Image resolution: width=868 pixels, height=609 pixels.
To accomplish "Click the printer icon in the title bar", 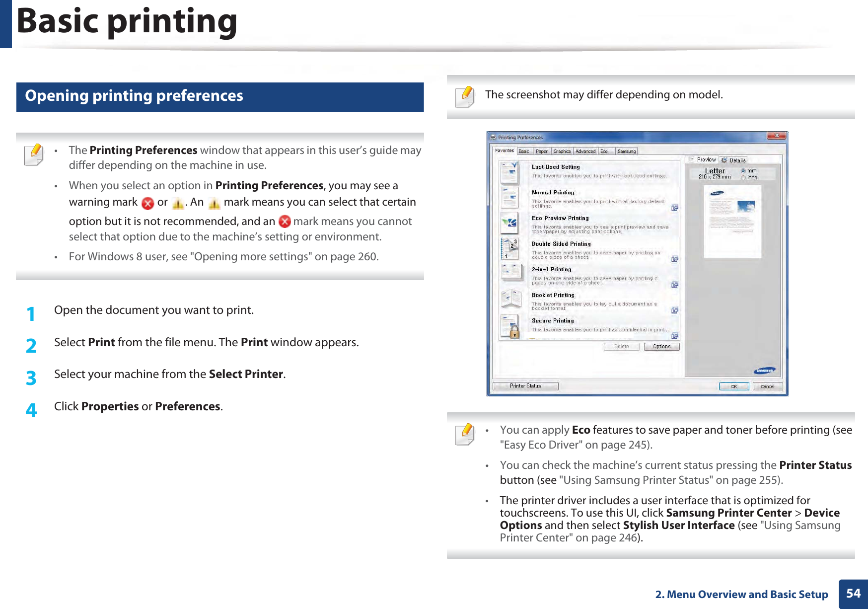I will coord(493,137).
